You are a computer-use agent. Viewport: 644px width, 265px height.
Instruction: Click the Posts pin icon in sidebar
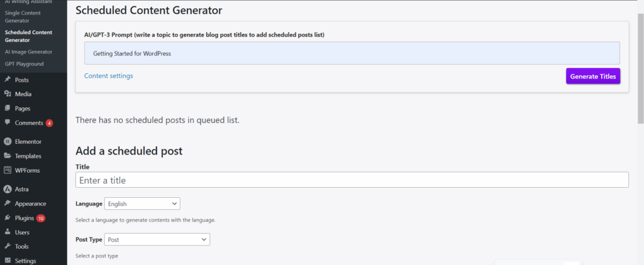pyautogui.click(x=8, y=80)
